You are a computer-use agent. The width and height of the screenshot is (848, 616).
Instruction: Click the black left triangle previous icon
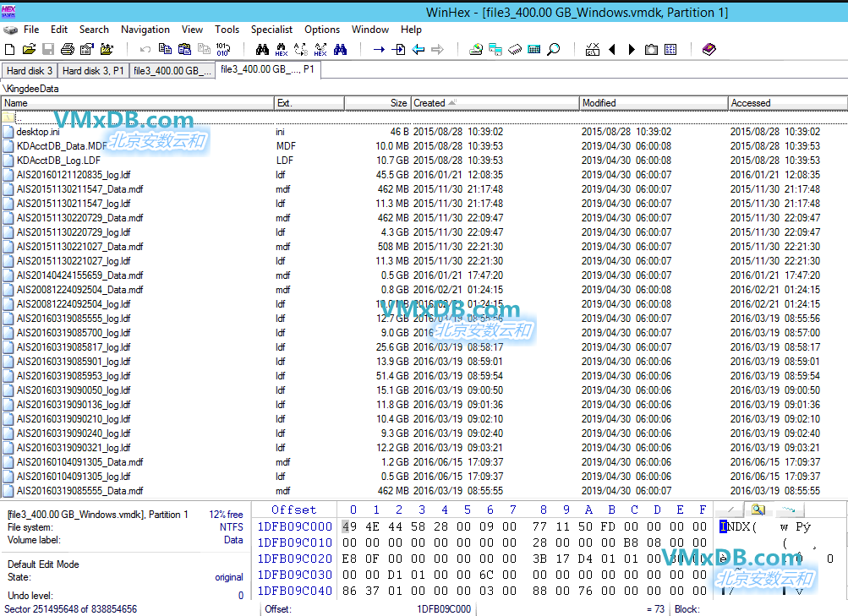[612, 50]
